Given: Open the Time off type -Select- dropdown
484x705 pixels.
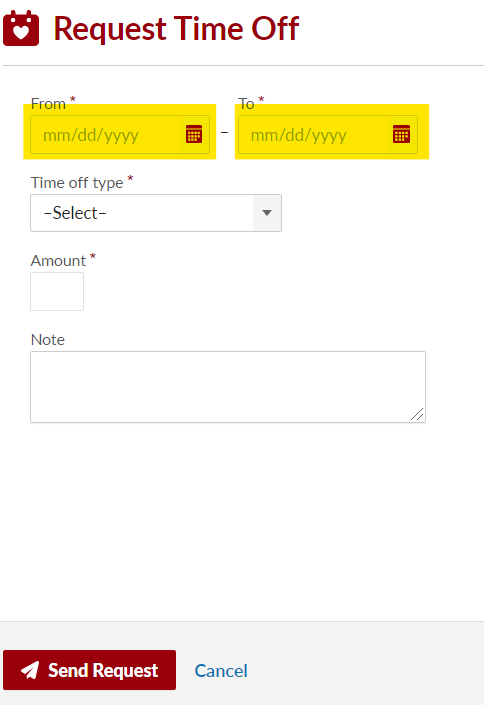Looking at the screenshot, I should (156, 213).
